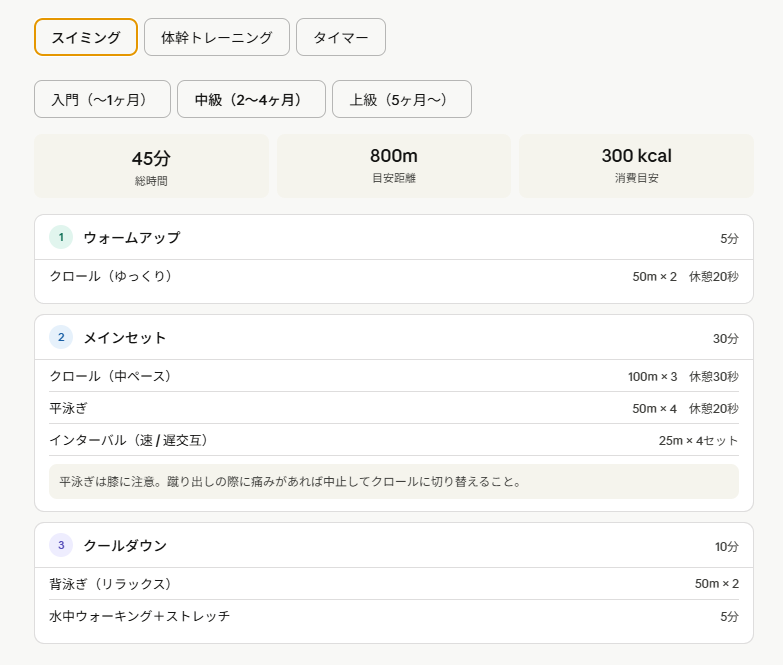Image resolution: width=783 pixels, height=665 pixels.
Task: Select the クロール（ゆっくり） exercise row
Action: click(x=394, y=276)
